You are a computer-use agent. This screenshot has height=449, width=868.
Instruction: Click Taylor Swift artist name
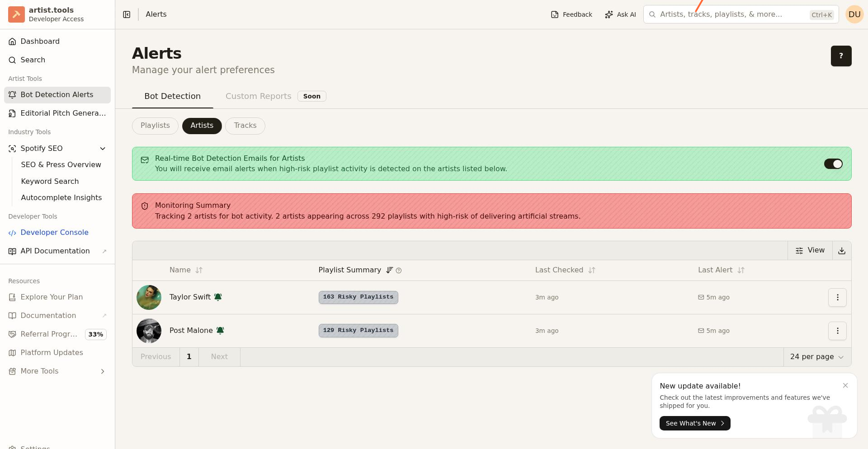[x=190, y=297]
